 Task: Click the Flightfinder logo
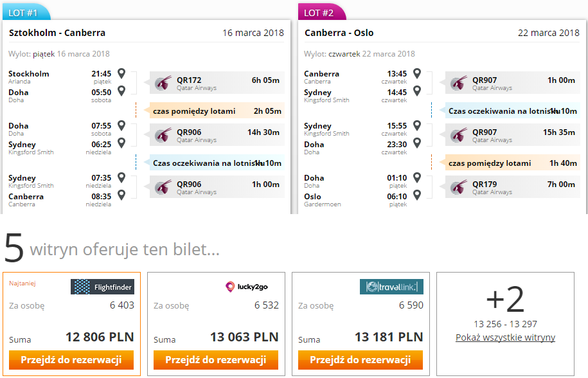tap(102, 287)
